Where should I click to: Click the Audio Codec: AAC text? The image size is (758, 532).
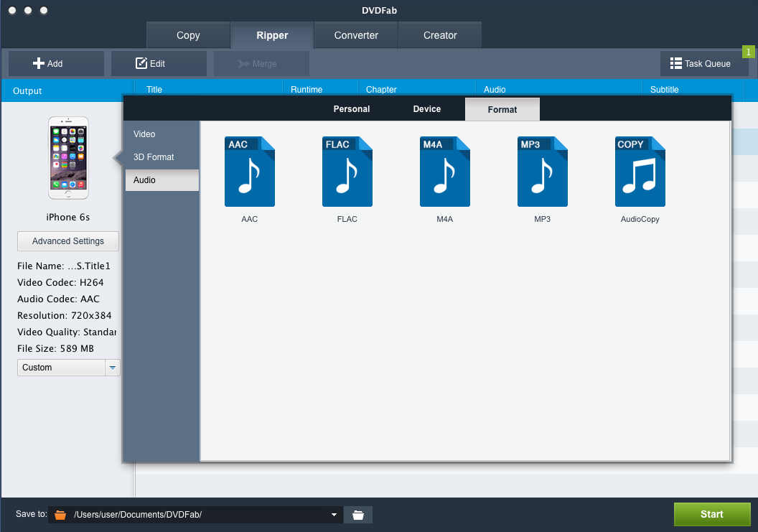(58, 299)
